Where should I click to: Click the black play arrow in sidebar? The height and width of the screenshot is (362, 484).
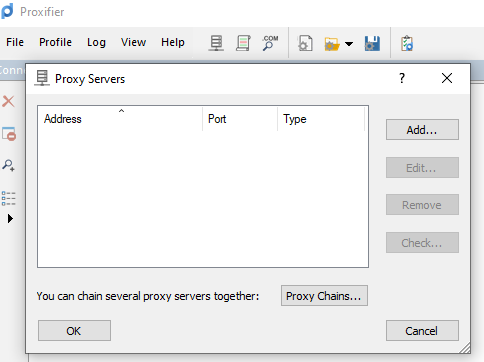click(x=10, y=219)
